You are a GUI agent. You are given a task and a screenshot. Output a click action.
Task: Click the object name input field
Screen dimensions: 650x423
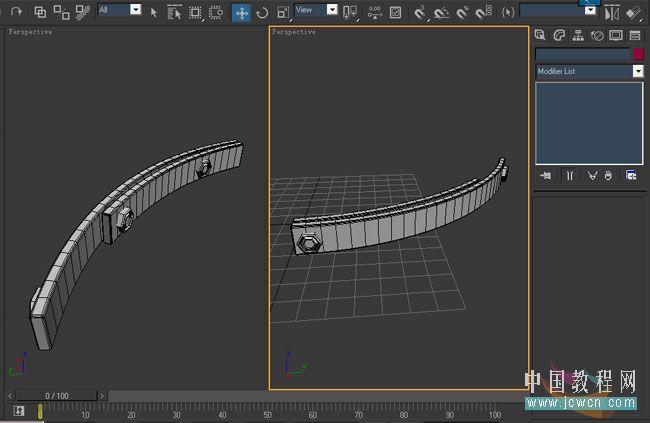(582, 54)
